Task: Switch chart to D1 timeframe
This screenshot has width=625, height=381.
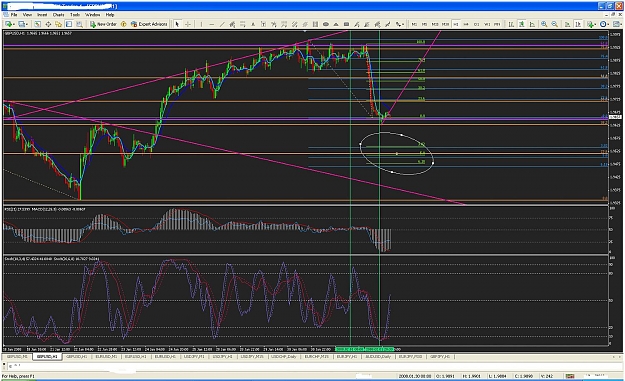Action: coord(476,24)
